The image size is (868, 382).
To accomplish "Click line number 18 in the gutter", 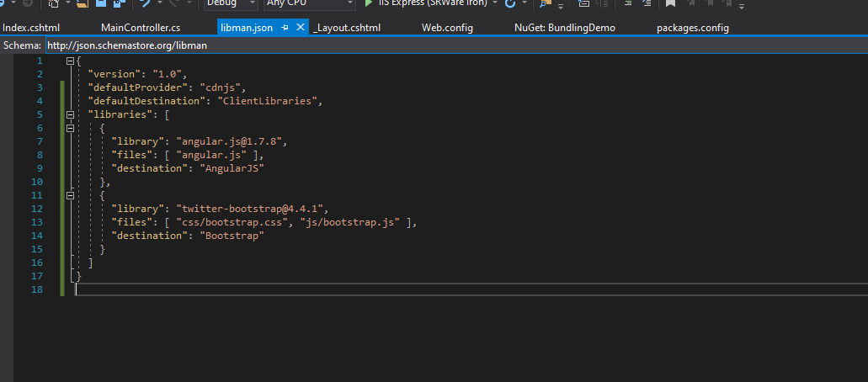I will point(36,289).
